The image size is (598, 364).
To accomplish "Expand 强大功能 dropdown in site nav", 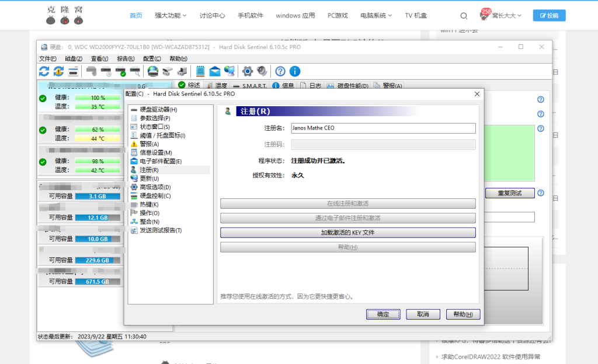I will 171,16.
